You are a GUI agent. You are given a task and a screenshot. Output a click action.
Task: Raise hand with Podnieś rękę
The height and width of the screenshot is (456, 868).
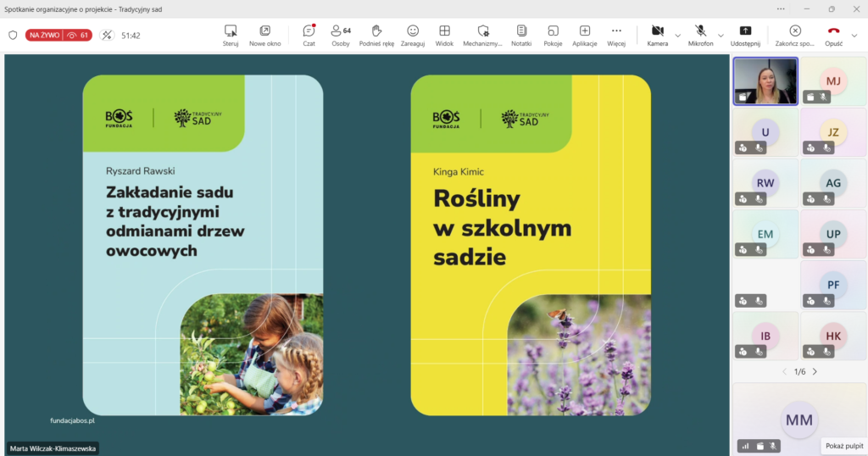click(x=376, y=36)
